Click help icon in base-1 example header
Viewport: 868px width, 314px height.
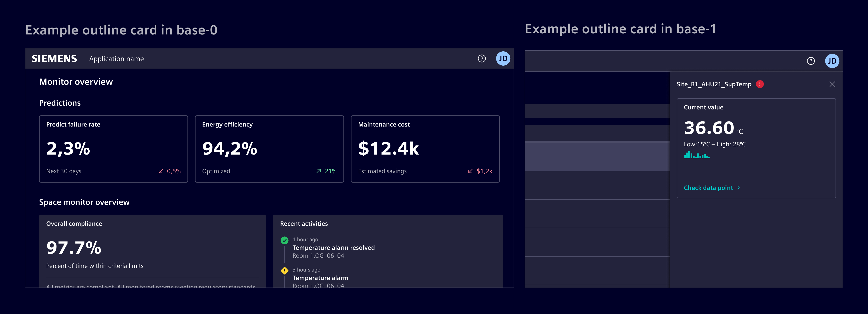pos(811,61)
